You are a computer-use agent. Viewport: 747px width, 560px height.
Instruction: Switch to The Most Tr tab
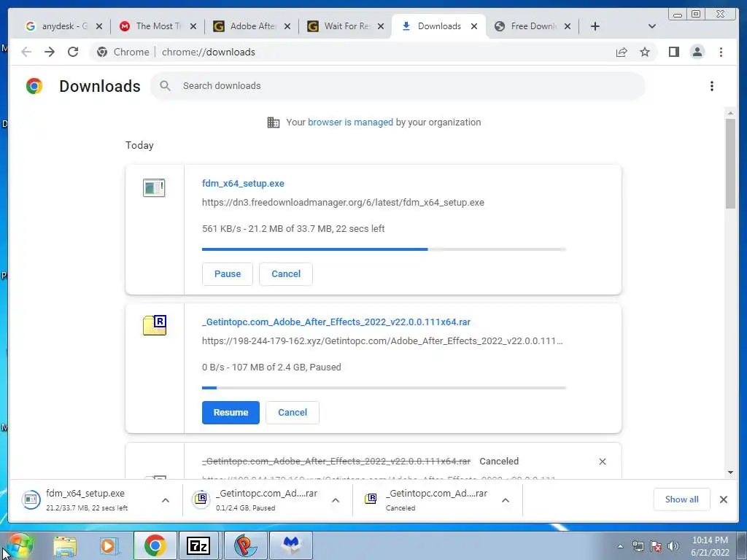[158, 26]
